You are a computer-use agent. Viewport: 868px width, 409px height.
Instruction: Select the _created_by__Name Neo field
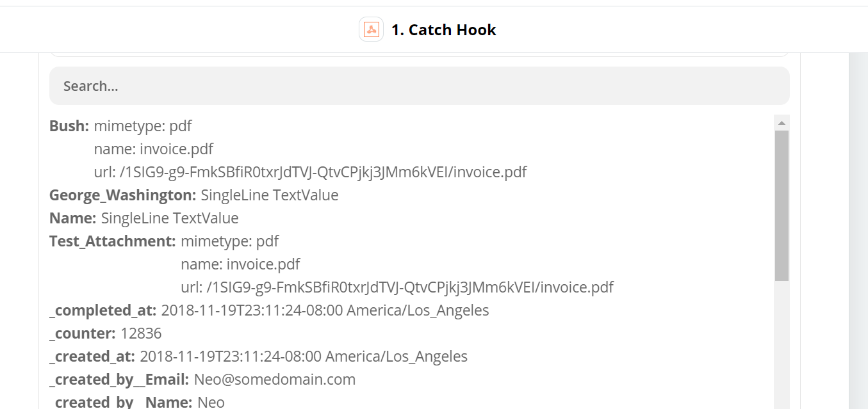point(137,401)
